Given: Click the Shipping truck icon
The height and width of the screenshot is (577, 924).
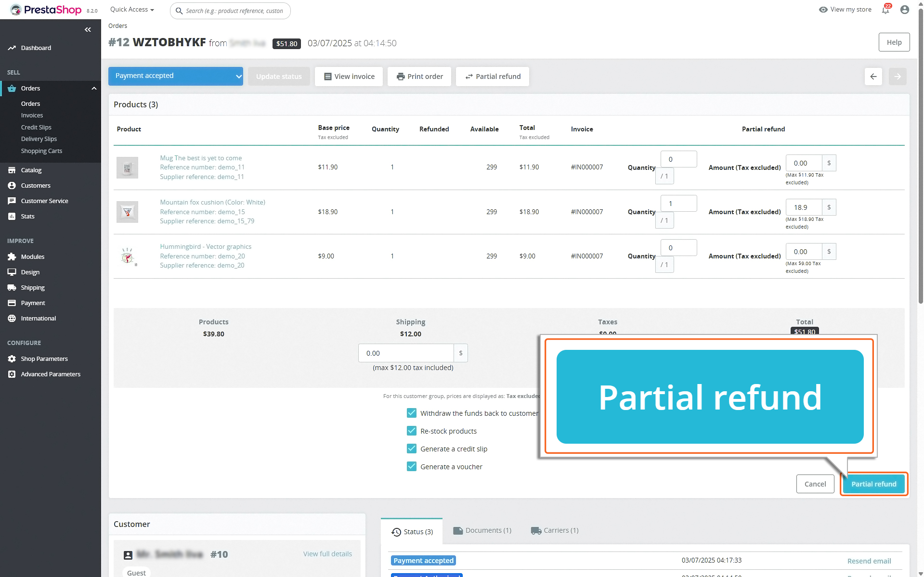Looking at the screenshot, I should pos(12,287).
